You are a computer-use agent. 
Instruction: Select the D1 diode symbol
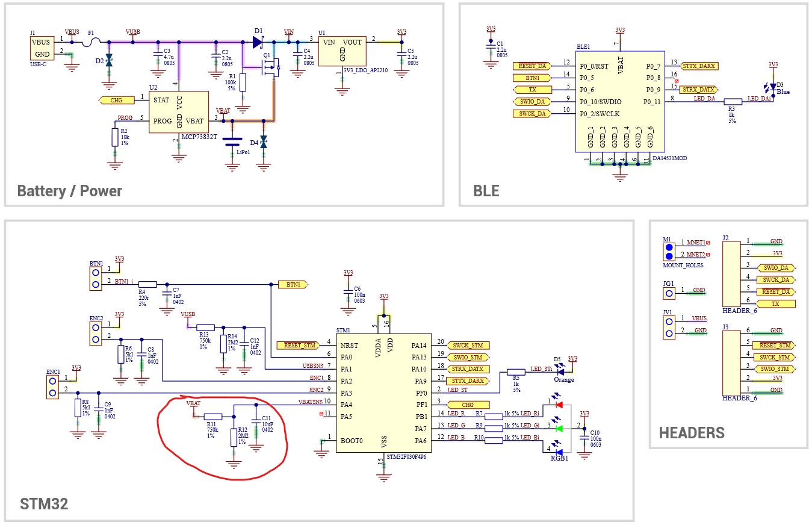point(258,42)
